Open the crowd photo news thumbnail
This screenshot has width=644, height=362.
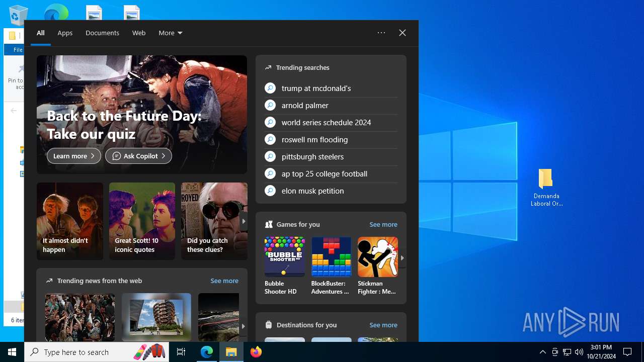coord(80,317)
